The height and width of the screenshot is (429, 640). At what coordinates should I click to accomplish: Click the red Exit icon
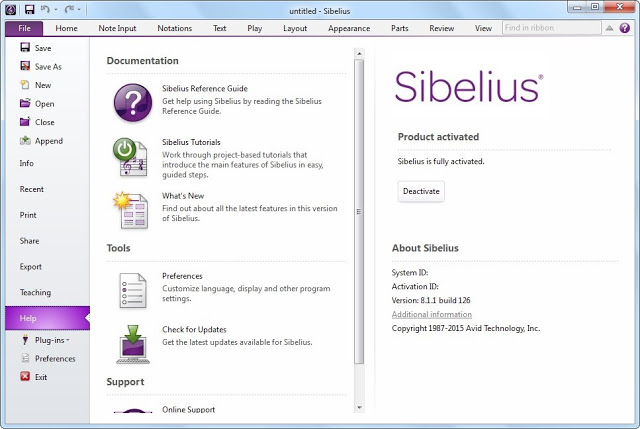pos(25,376)
